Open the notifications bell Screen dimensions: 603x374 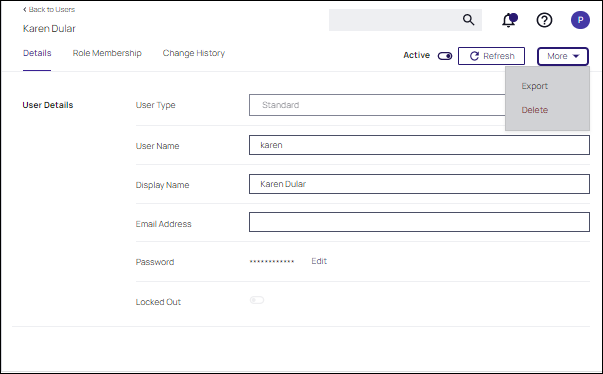[509, 20]
